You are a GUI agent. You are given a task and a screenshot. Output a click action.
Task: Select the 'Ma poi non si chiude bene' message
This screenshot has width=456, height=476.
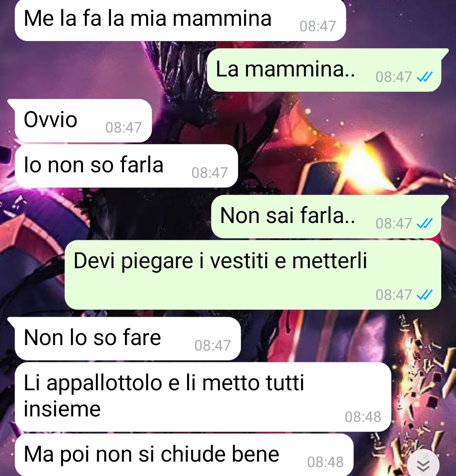pos(184,455)
